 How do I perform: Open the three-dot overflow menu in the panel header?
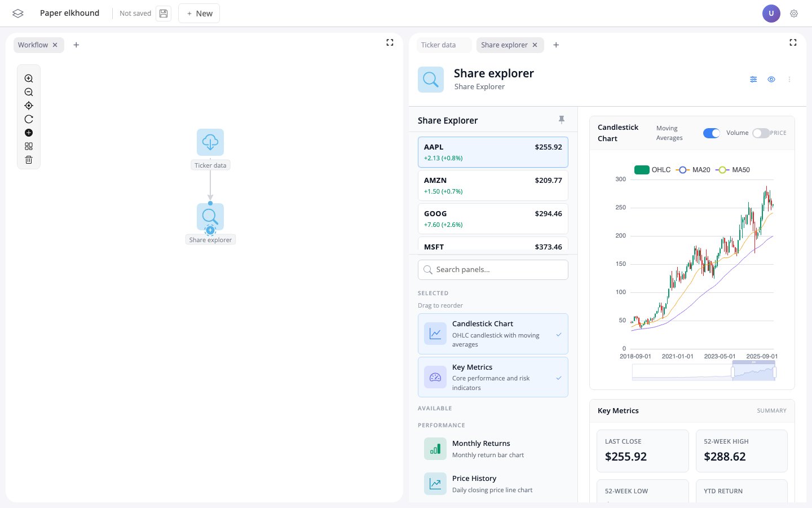coord(789,79)
